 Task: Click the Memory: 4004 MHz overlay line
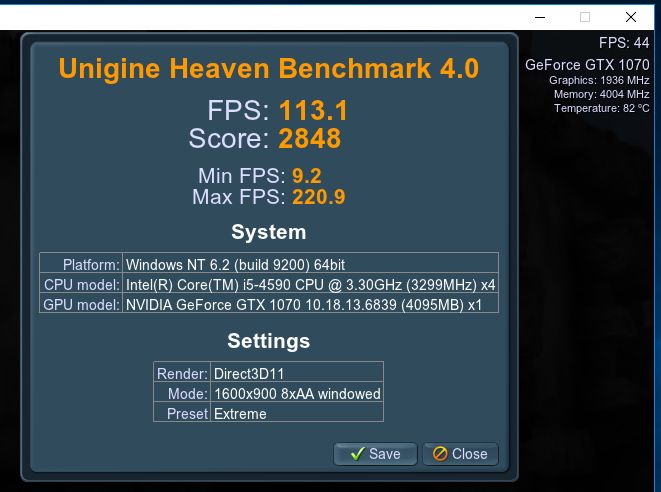[602, 94]
